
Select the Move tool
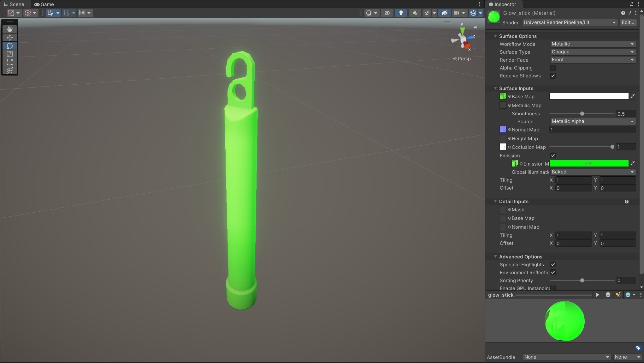coord(10,37)
